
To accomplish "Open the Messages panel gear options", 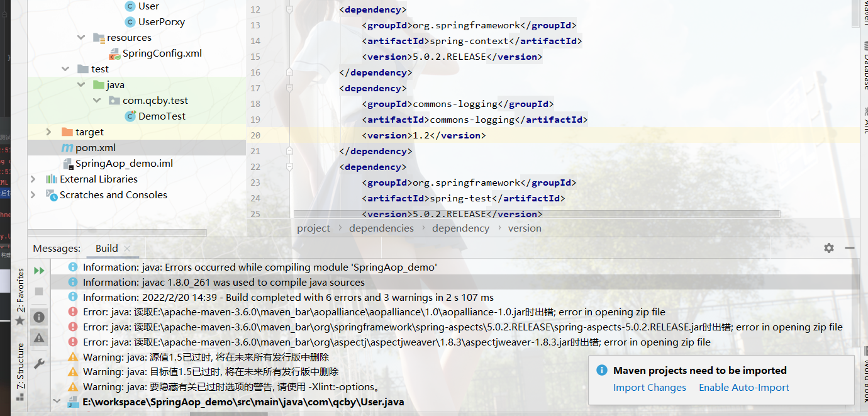I will tap(829, 248).
